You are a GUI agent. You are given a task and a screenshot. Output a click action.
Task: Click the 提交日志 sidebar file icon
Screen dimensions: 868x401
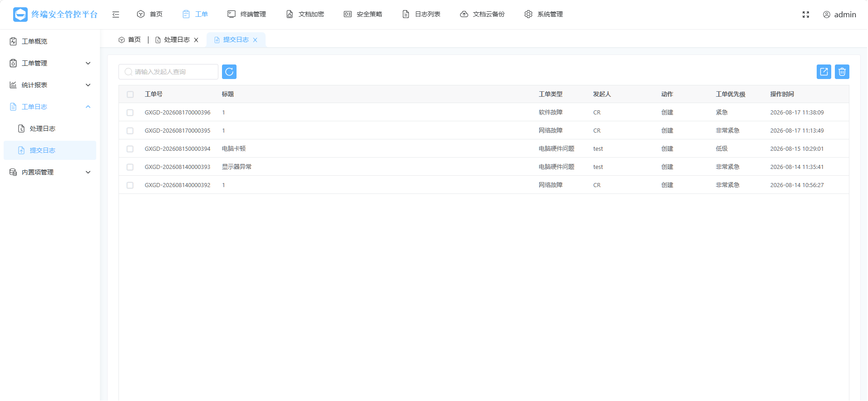tap(21, 150)
